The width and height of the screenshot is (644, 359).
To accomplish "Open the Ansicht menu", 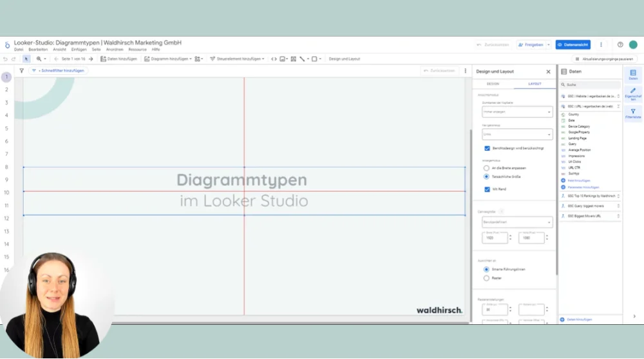I will tap(59, 50).
